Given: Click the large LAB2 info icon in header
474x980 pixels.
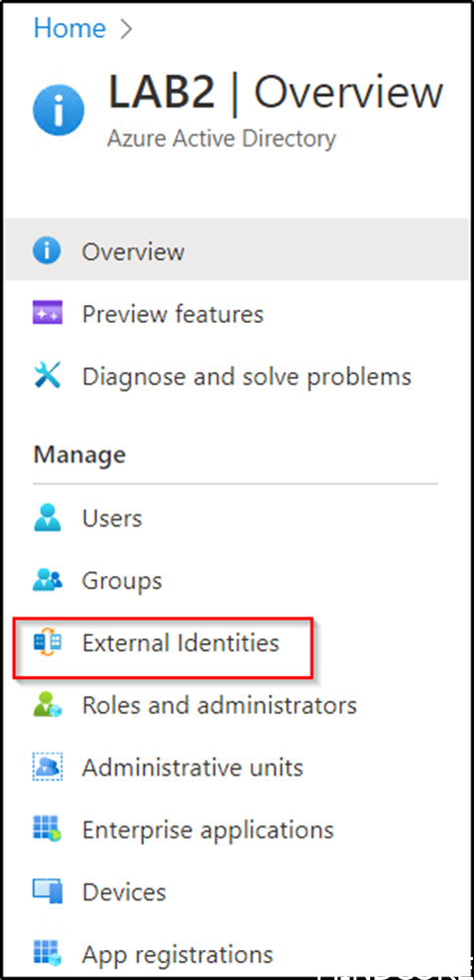Looking at the screenshot, I should (58, 110).
